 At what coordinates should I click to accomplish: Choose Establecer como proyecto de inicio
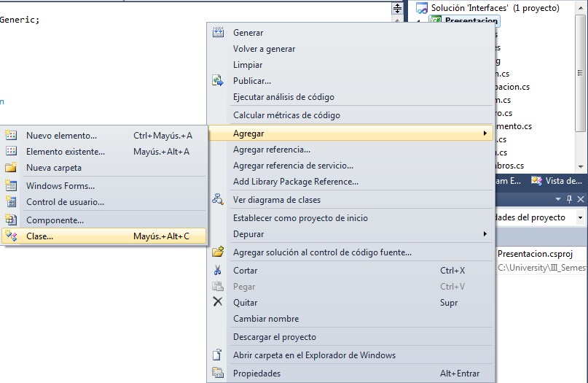pyautogui.click(x=300, y=218)
